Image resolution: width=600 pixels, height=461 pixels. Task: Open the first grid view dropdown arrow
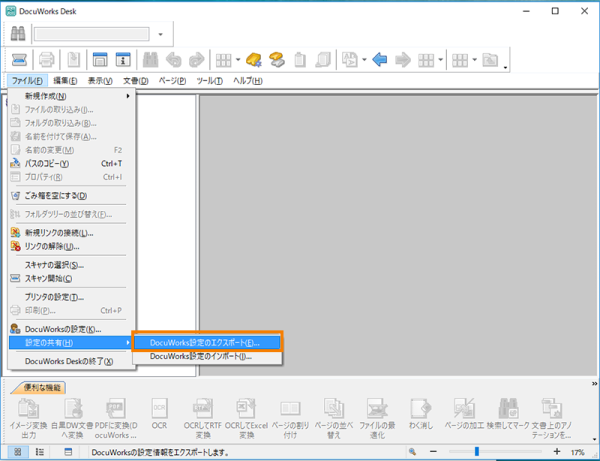(x=238, y=60)
